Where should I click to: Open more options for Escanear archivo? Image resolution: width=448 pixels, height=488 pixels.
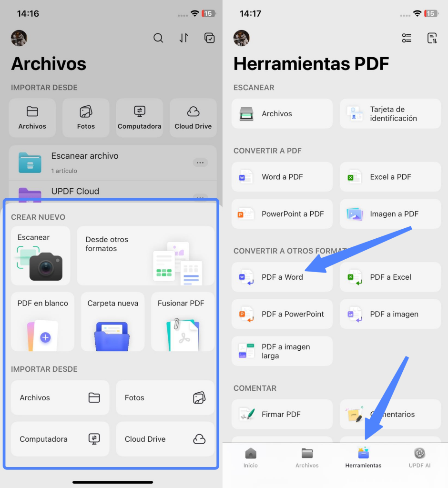200,163
